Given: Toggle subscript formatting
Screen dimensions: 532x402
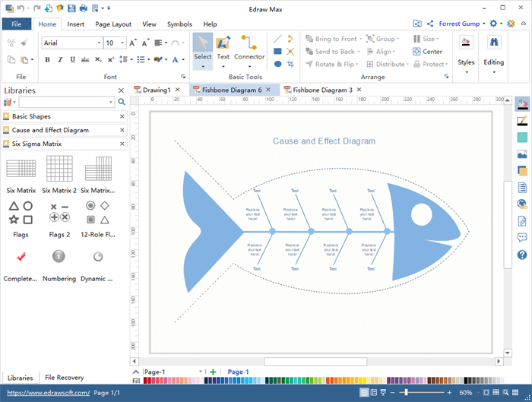Looking at the screenshot, I should (x=98, y=60).
